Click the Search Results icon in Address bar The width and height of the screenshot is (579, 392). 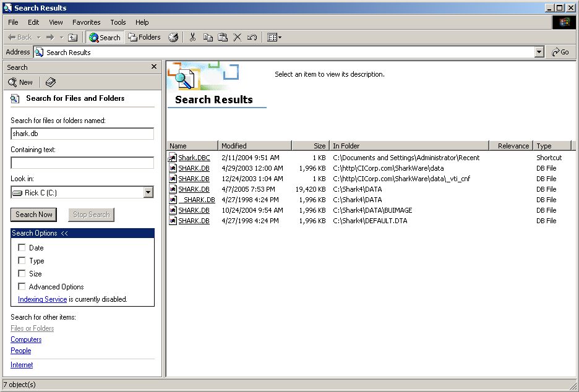click(39, 52)
